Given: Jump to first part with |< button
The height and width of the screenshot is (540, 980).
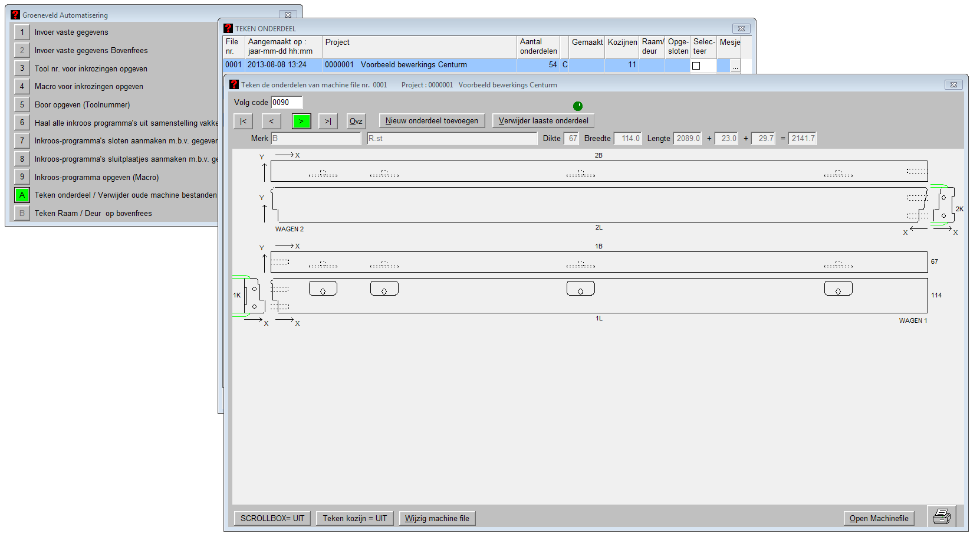Looking at the screenshot, I should pyautogui.click(x=243, y=121).
